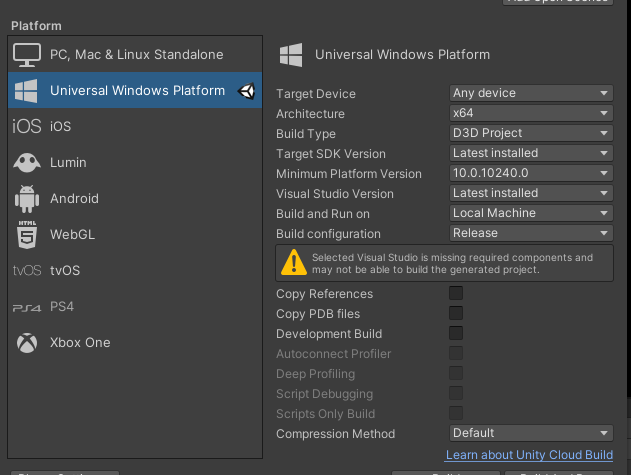The height and width of the screenshot is (475, 631).
Task: Expand the Architecture x64 dropdown
Action: (x=530, y=113)
